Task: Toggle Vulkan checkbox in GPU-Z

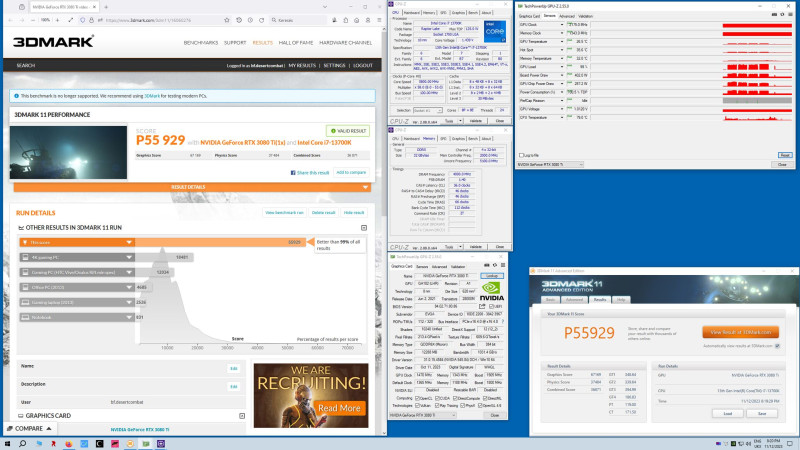Action: click(x=417, y=405)
